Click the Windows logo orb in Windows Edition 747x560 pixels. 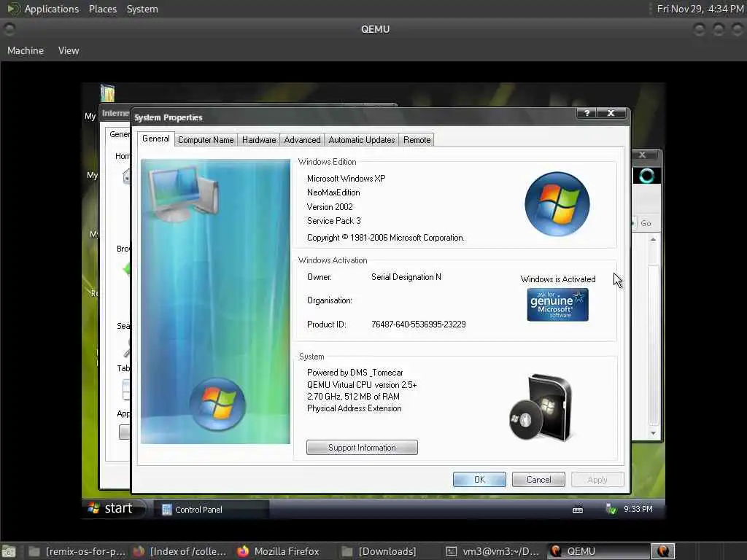[x=557, y=204]
